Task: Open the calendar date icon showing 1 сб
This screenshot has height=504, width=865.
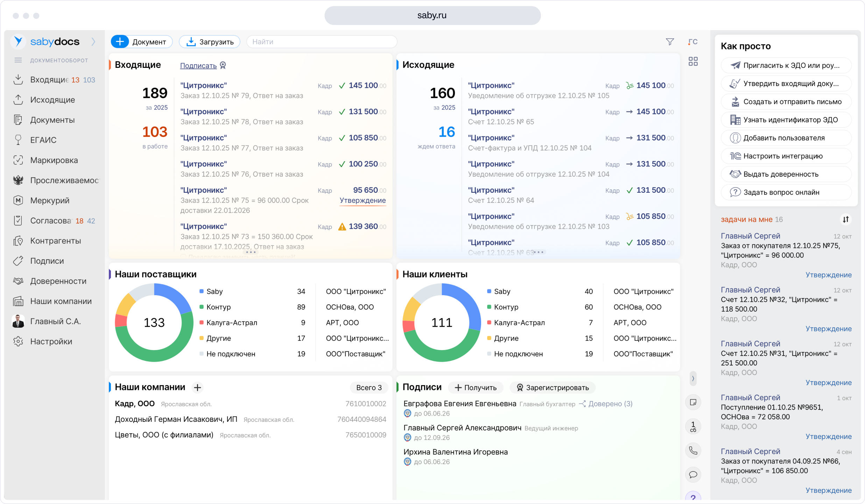Action: 693,427
